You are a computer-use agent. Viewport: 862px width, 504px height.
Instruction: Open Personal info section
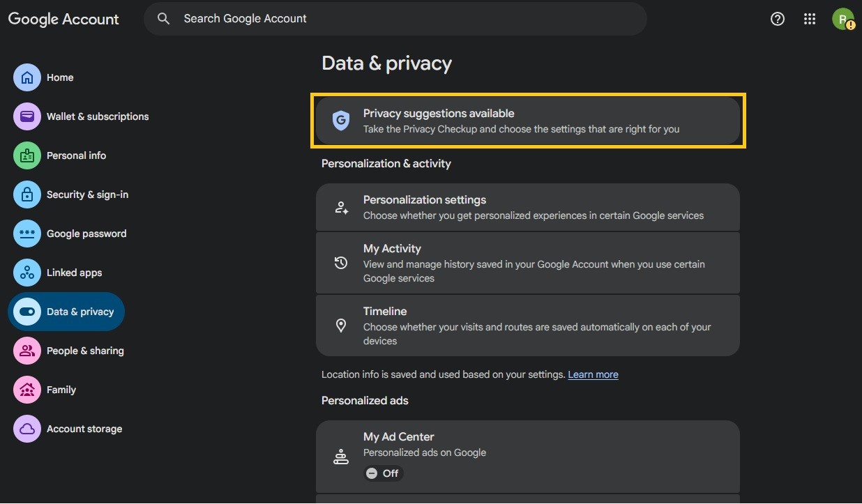[76, 155]
